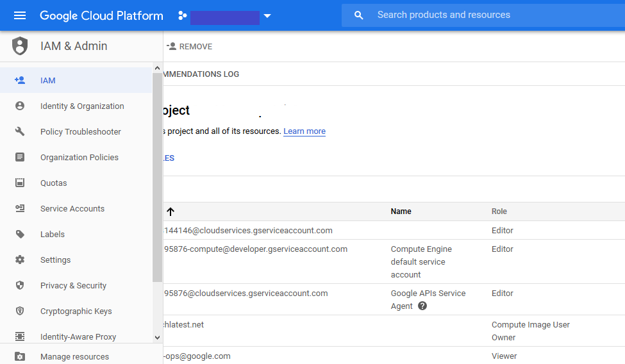The width and height of the screenshot is (625, 364).
Task: Click the IAM & Admin shield icon
Action: tap(19, 46)
